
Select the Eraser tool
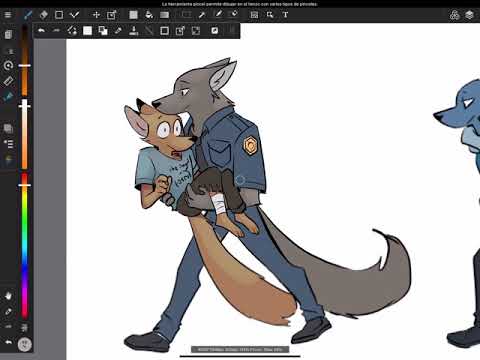(x=43, y=15)
